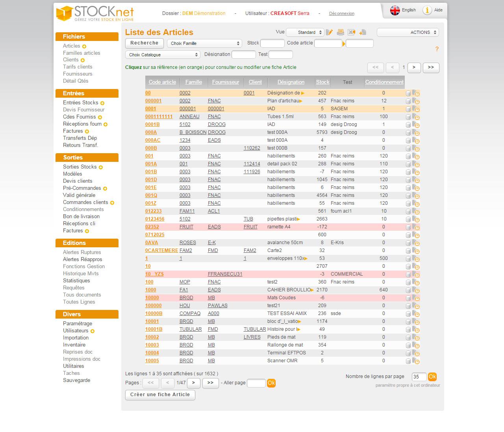Sort the table by the Fournisseur column

(x=226, y=82)
